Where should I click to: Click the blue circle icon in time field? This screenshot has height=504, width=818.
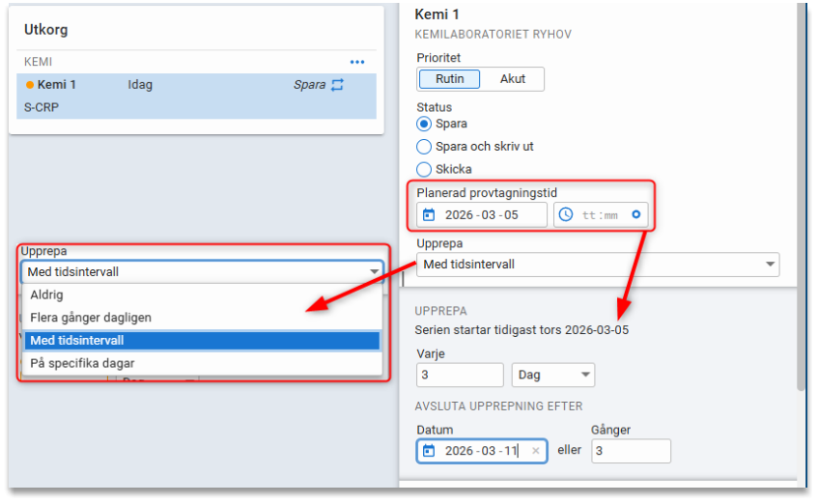tap(636, 215)
